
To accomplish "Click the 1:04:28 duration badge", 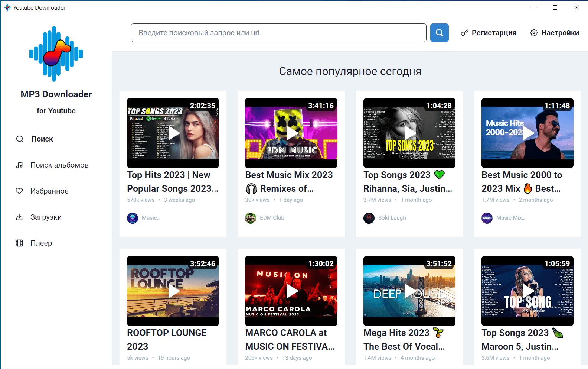I will coord(439,106).
